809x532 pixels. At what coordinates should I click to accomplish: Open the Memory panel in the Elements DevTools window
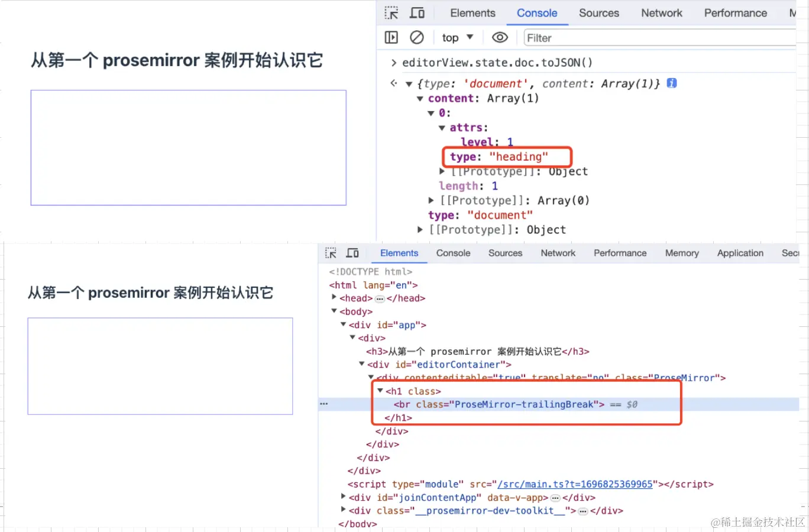681,252
